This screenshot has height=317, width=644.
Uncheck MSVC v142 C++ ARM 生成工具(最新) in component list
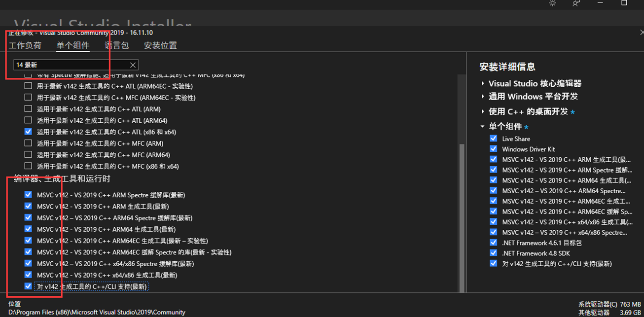28,206
